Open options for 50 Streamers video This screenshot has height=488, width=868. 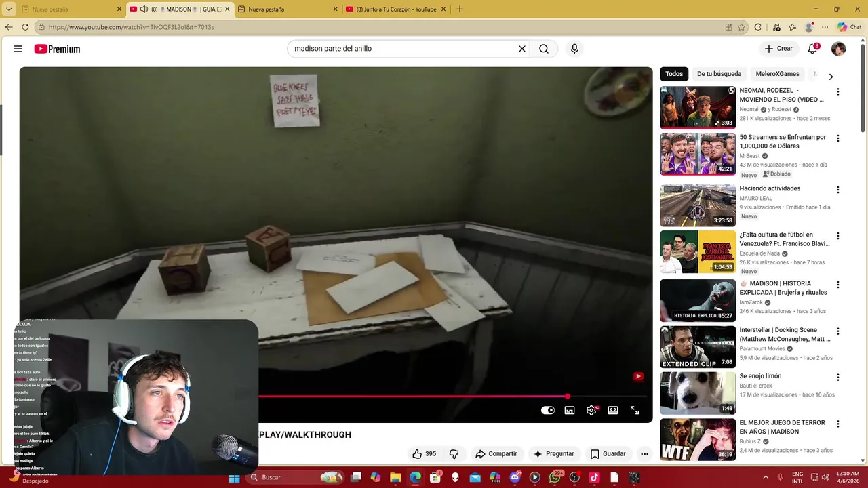point(837,138)
